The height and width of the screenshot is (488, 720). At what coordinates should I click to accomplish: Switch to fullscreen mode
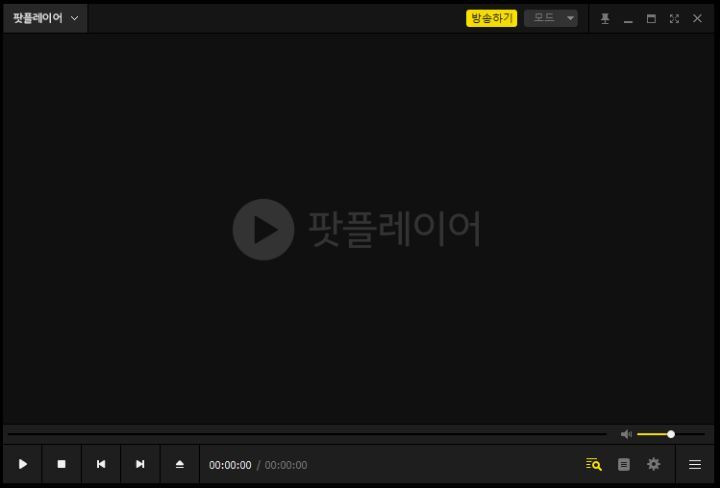(674, 18)
